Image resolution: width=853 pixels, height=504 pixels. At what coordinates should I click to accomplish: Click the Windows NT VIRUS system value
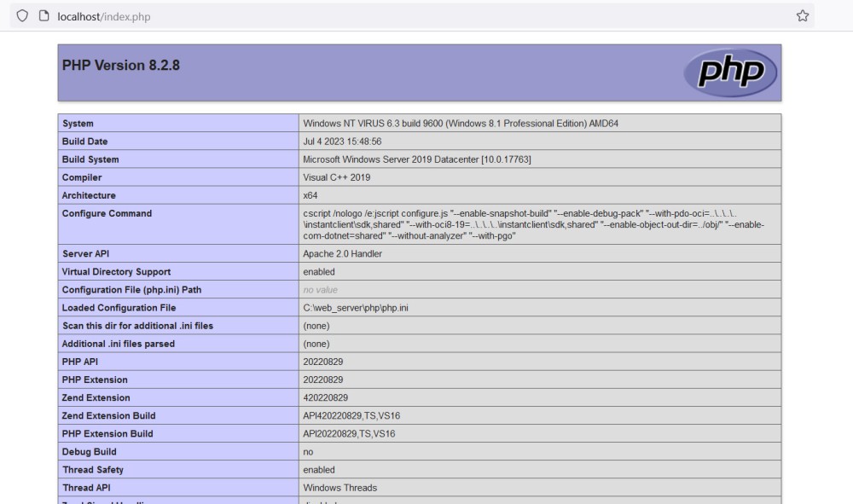[461, 124]
